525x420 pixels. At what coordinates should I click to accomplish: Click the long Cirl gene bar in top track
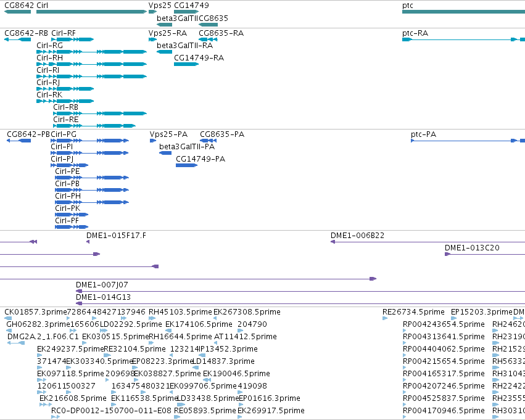(91, 12)
